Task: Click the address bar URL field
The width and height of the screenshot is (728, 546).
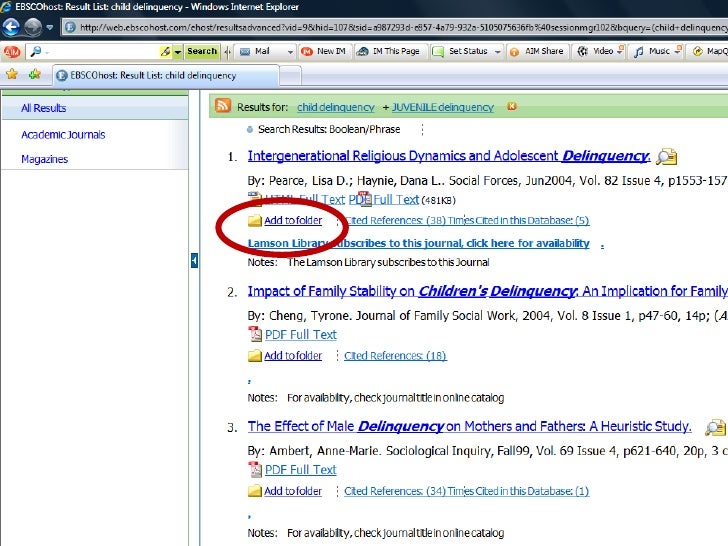Action: (395, 27)
